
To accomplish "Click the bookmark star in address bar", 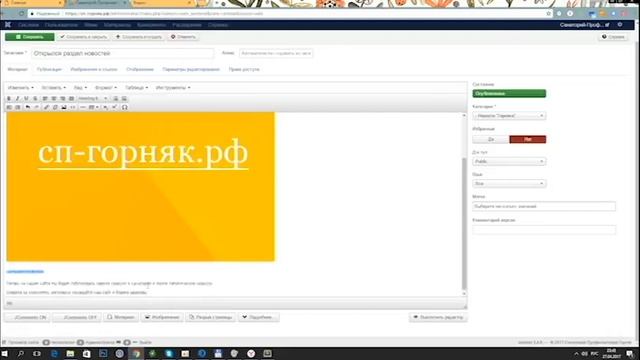I will pos(549,13).
